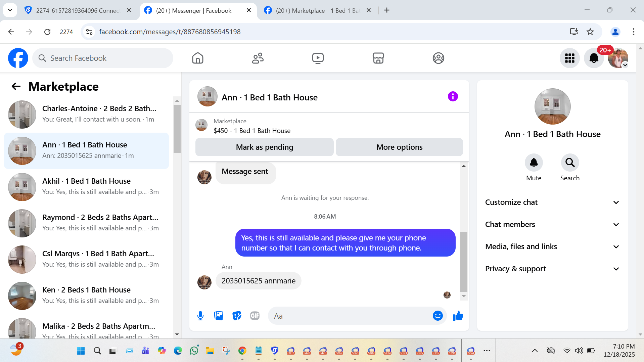Expand Privacy & support section
This screenshot has height=362, width=644.
(x=552, y=269)
